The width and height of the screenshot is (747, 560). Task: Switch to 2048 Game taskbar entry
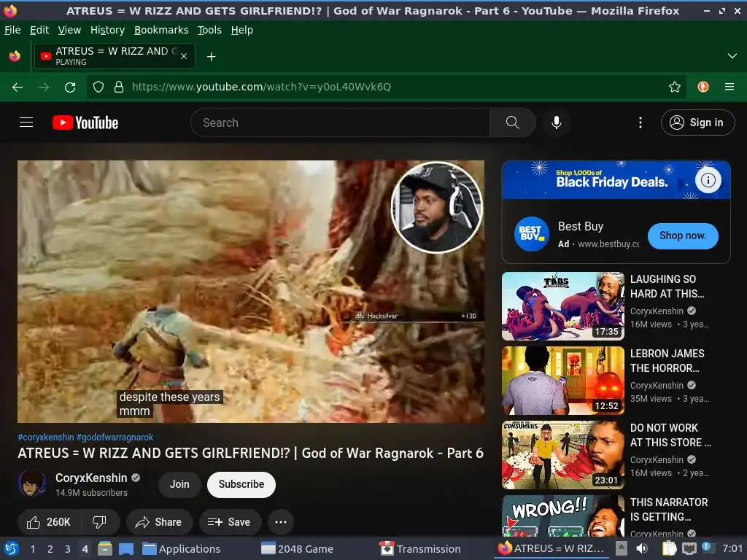click(298, 549)
